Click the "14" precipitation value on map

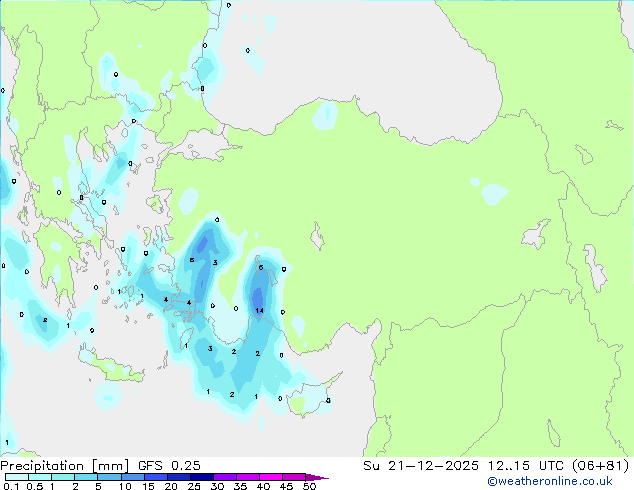[x=260, y=310]
